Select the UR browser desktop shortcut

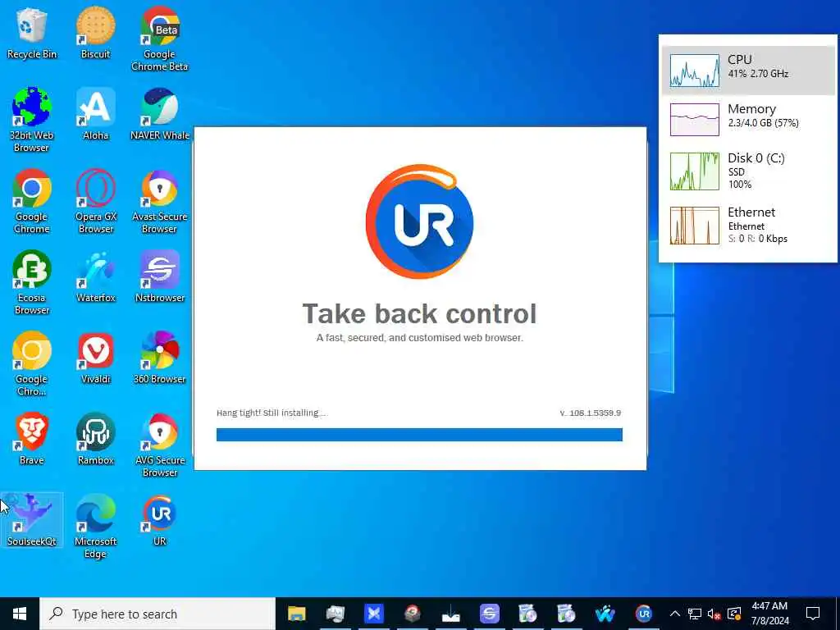point(160,520)
